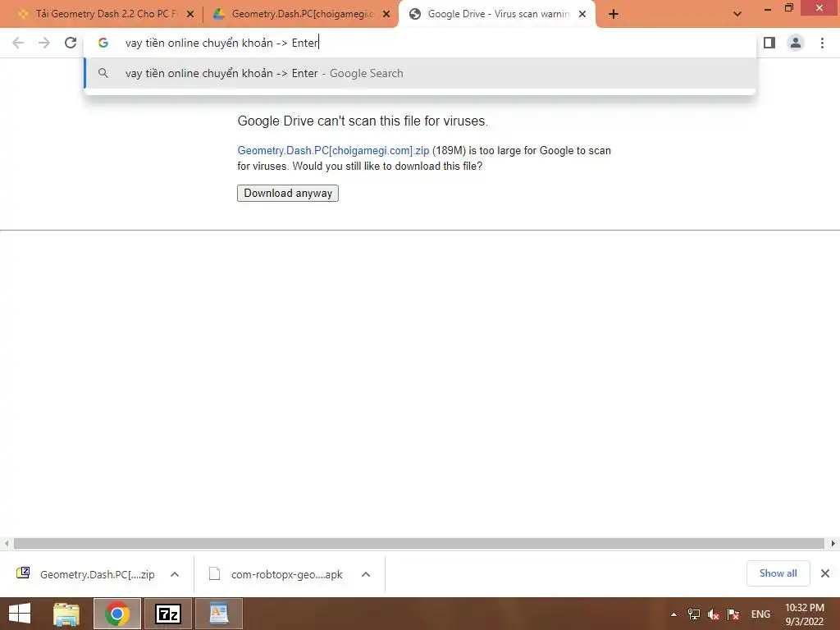Image resolution: width=840 pixels, height=630 pixels.
Task: Show hidden system tray icons
Action: click(674, 614)
